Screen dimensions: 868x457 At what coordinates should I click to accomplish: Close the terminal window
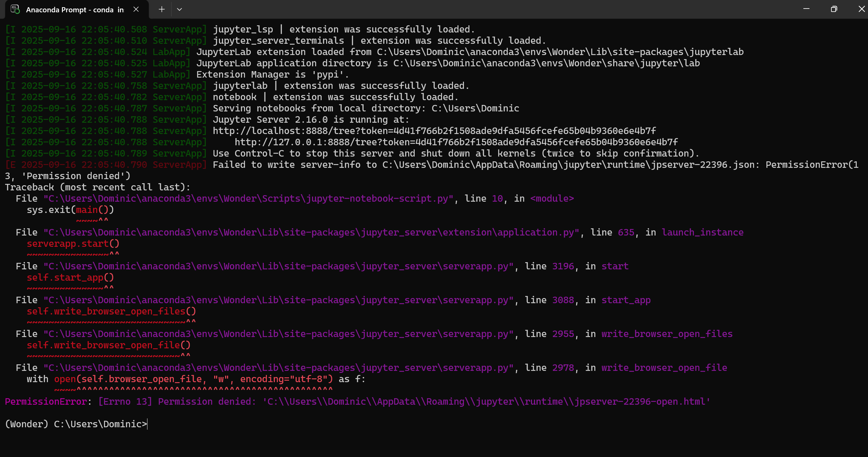(x=861, y=9)
